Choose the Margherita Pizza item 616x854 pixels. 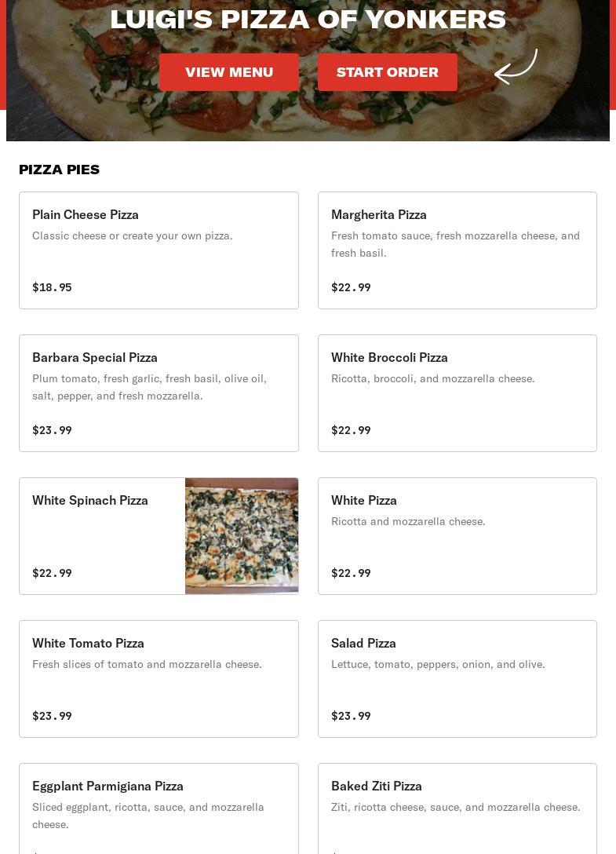pos(457,250)
